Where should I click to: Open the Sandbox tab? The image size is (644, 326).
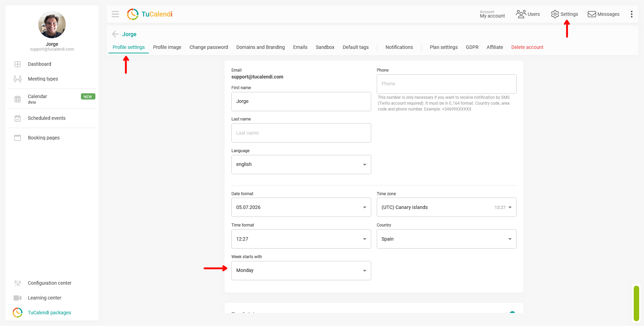325,47
